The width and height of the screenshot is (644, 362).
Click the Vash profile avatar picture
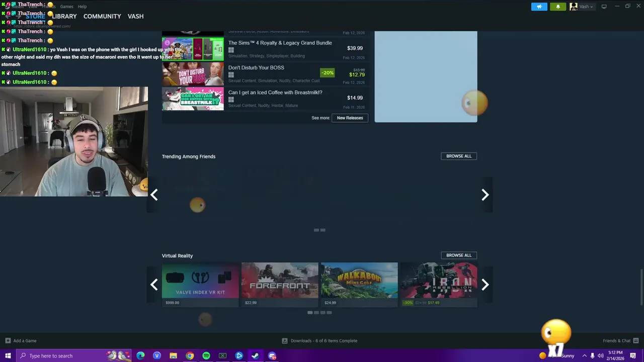click(x=573, y=7)
